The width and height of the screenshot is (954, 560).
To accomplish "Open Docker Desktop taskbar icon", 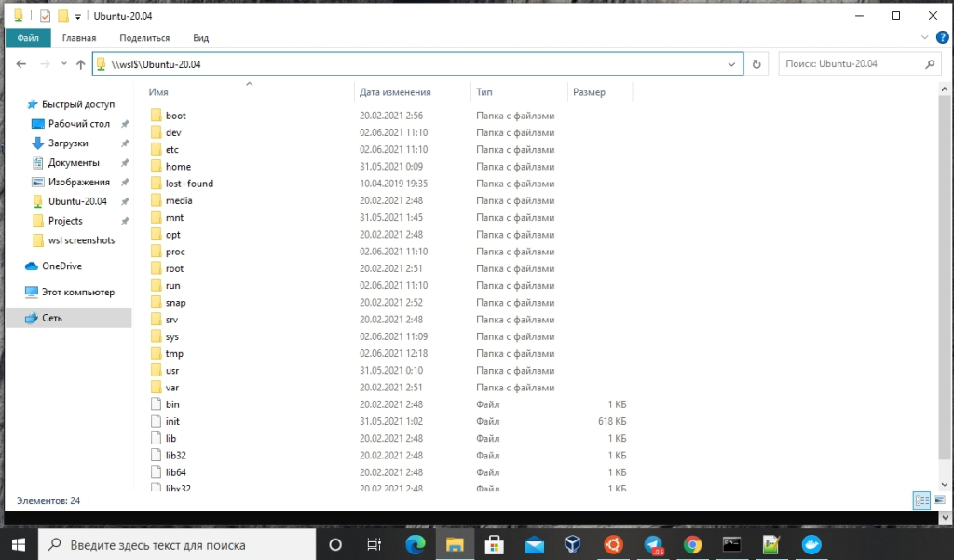I will pos(811,544).
